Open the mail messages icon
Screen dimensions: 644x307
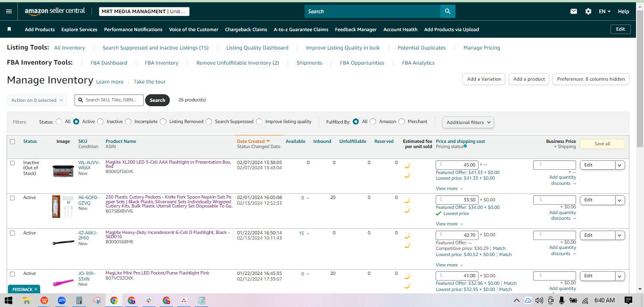tap(574, 11)
